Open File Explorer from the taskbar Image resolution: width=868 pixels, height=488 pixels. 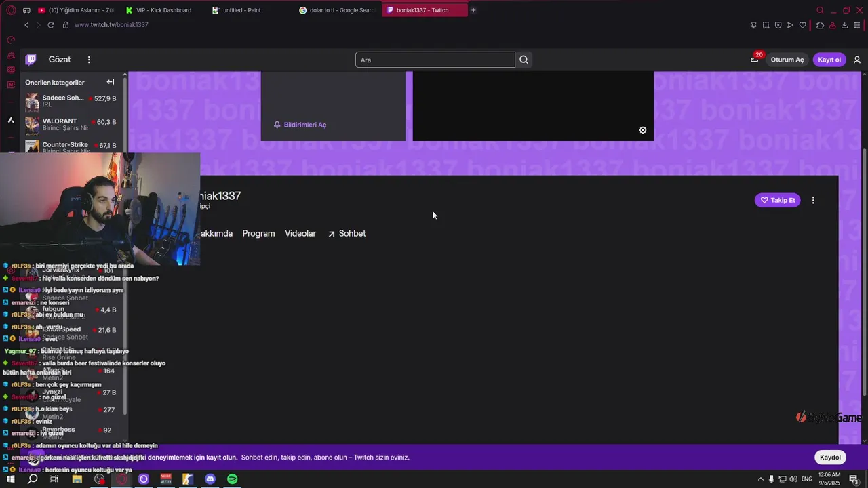pos(77,479)
